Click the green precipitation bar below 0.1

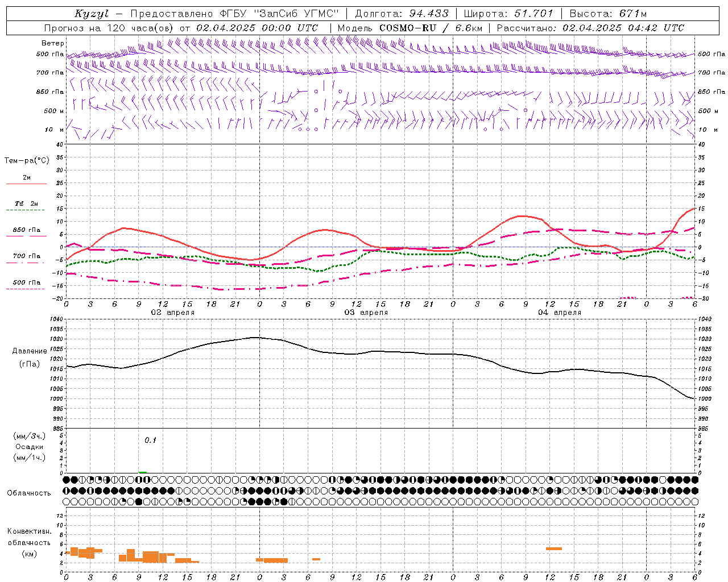[x=143, y=472]
